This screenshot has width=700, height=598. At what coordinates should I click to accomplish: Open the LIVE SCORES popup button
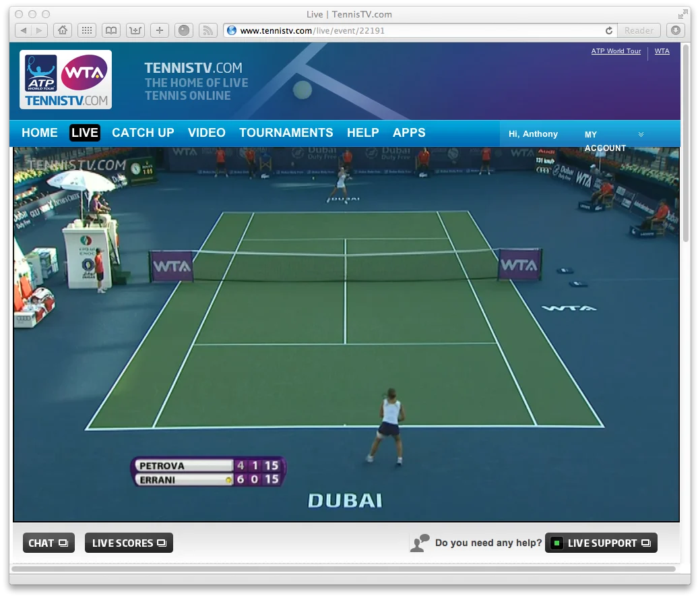[x=129, y=543]
